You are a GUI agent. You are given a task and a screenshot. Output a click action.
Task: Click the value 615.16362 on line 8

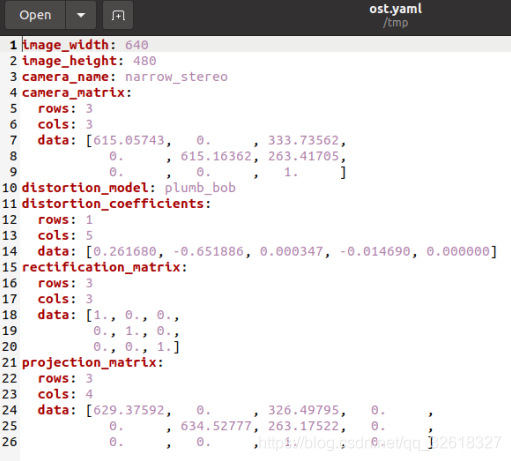216,156
